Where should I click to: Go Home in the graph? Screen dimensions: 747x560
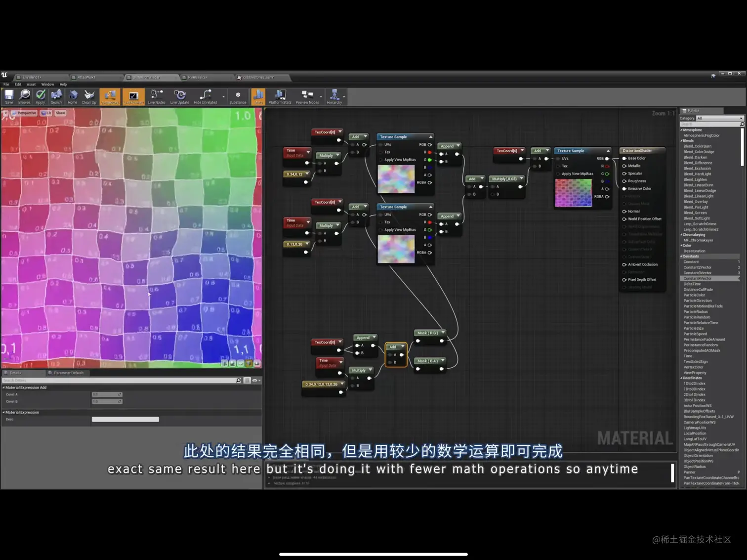point(73,96)
